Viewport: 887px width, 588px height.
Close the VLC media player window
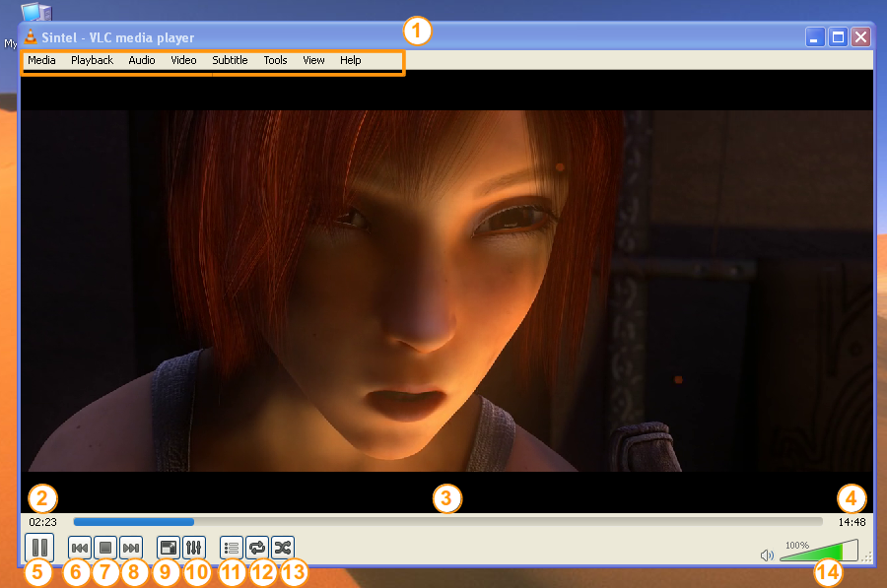click(861, 37)
